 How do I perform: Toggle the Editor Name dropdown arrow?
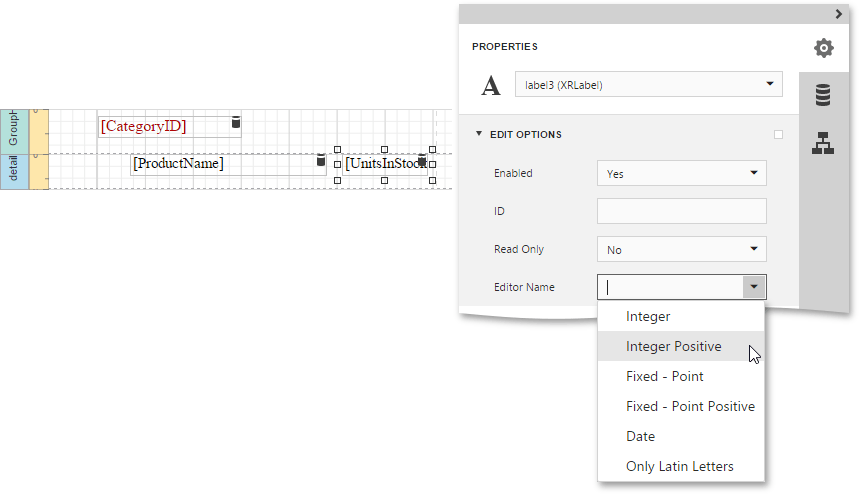[754, 287]
